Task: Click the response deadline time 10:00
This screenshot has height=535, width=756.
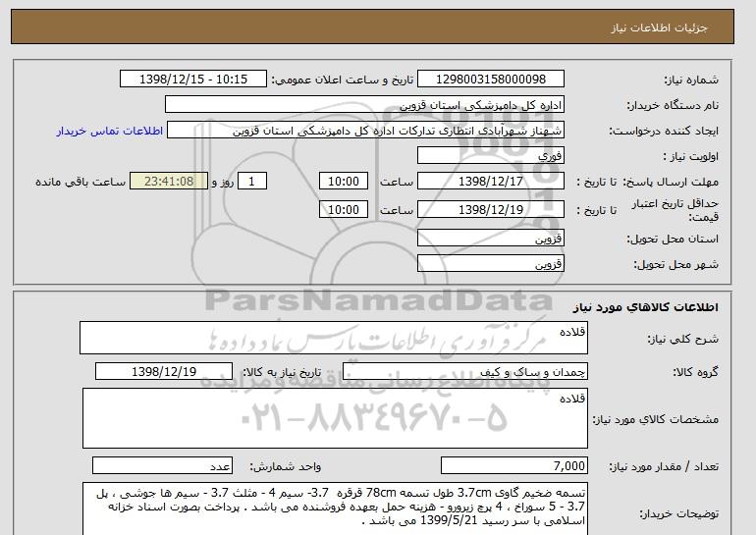Action: [x=344, y=182]
